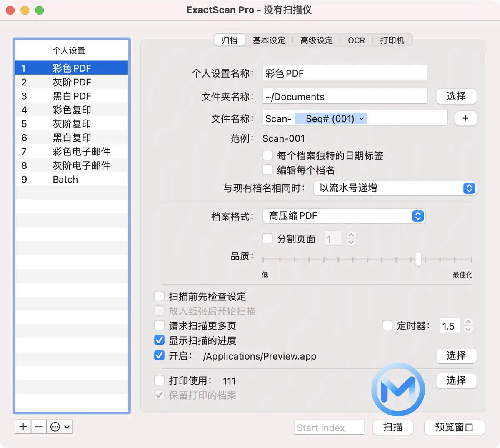500x448 pixels.
Task: Open the ellipsis actions menu below the profile list
Action: click(60, 427)
